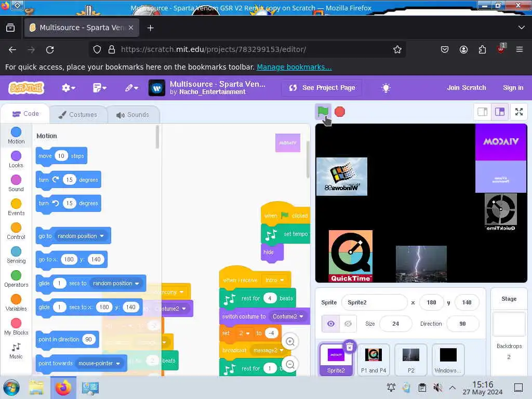The height and width of the screenshot is (399, 532).
Task: Select the Motion block category
Action: (x=16, y=136)
